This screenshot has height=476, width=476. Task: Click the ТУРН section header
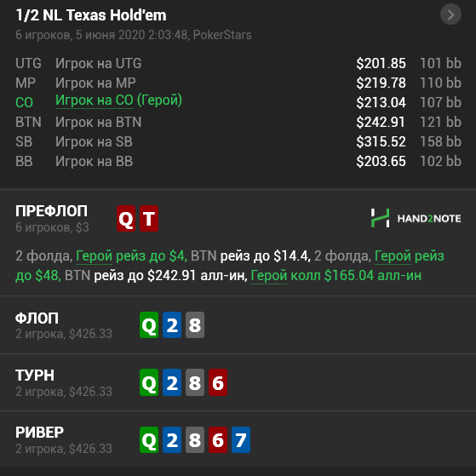(35, 376)
